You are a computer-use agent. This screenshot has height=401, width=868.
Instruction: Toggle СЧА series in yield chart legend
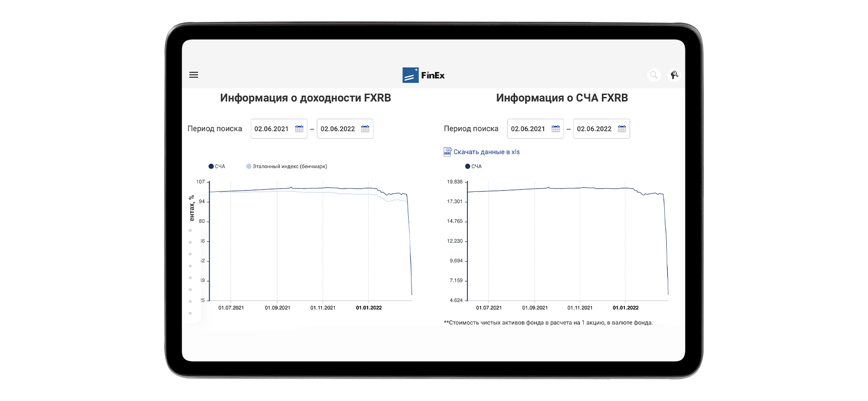click(x=217, y=167)
